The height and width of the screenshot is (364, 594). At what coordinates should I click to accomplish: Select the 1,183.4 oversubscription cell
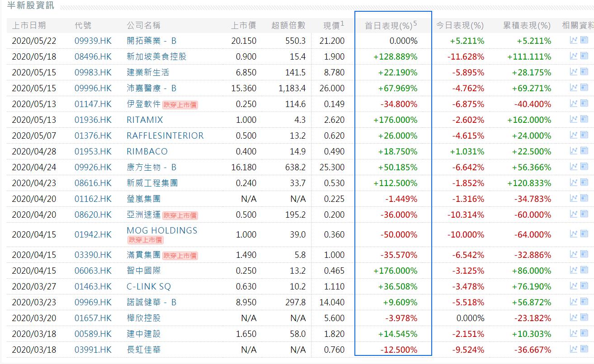(292, 88)
